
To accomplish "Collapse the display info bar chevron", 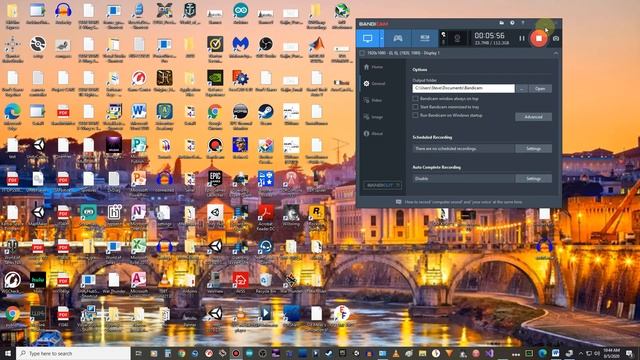I will pyautogui.click(x=556, y=53).
